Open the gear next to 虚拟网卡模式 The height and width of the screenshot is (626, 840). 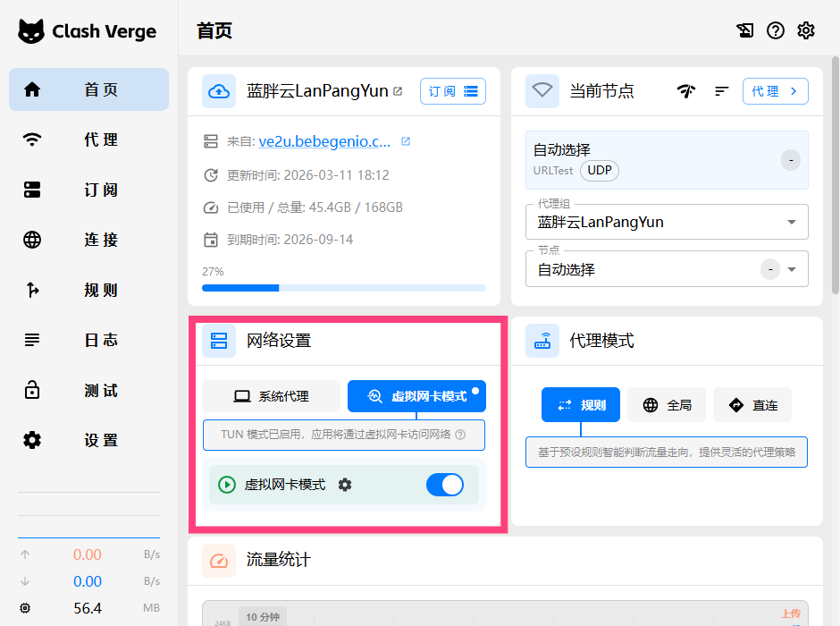(x=345, y=485)
